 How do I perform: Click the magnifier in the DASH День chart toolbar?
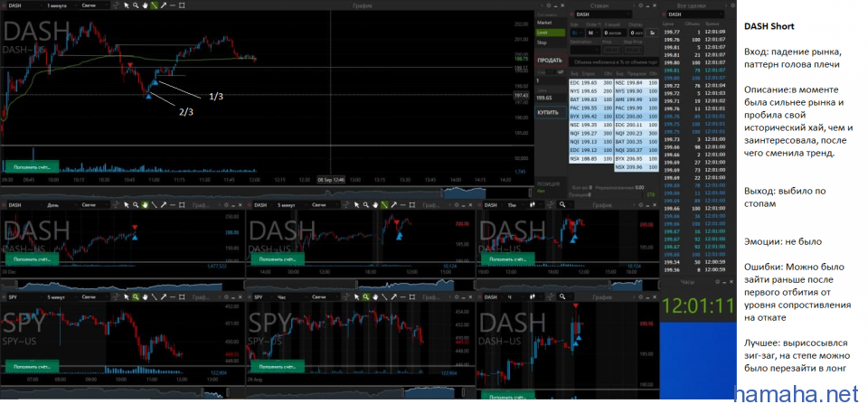point(136,205)
